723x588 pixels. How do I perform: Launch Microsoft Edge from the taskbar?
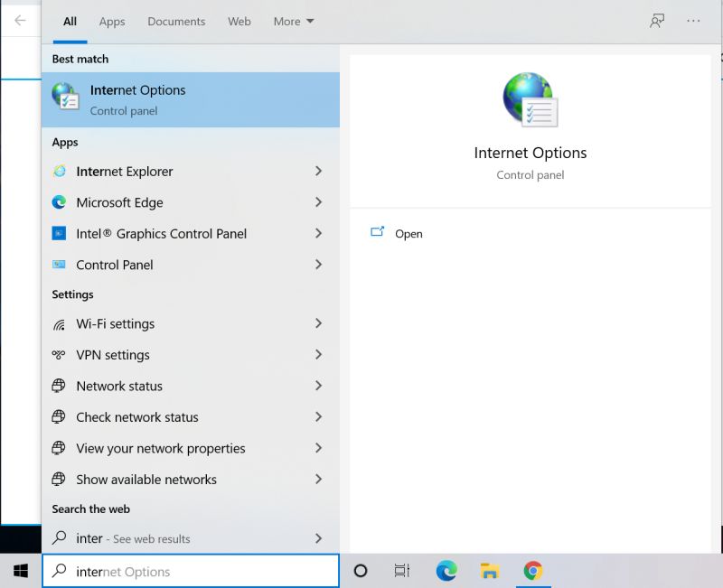pos(446,571)
